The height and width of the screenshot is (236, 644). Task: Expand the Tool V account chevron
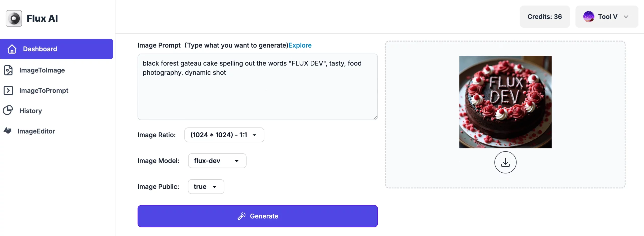[x=626, y=17]
